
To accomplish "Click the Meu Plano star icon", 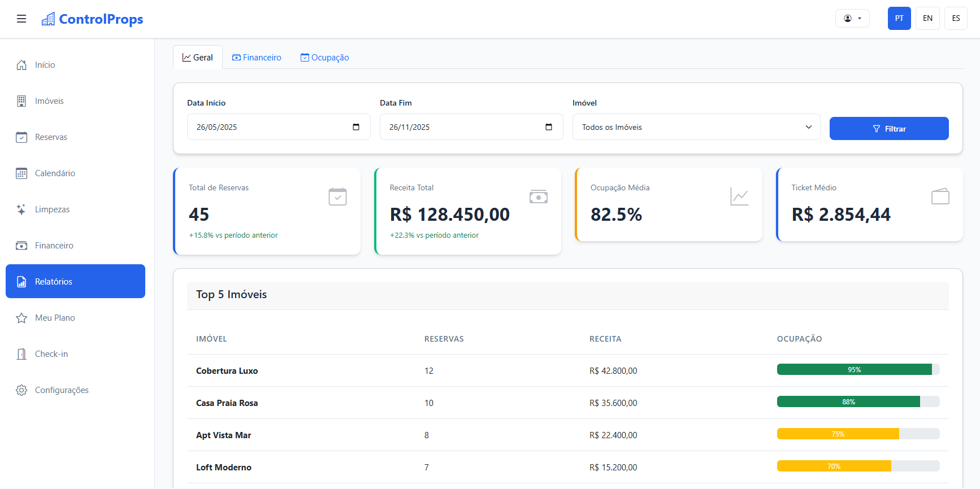I will 21,318.
